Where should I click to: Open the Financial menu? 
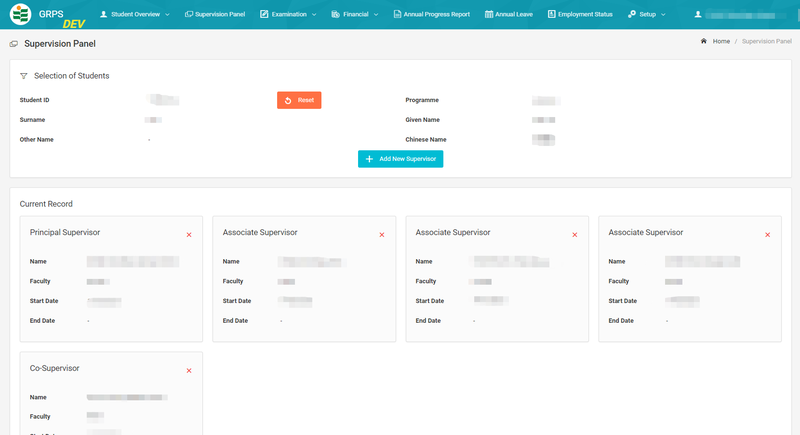355,14
